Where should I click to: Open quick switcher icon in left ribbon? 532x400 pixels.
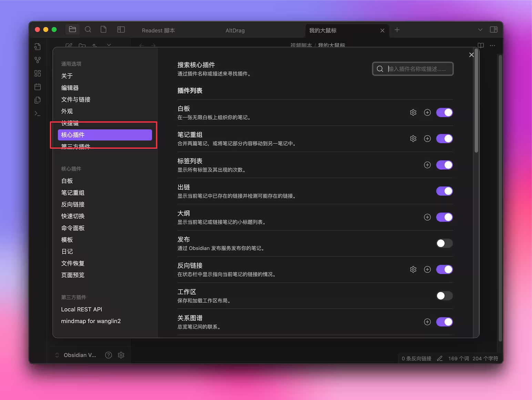(x=38, y=46)
